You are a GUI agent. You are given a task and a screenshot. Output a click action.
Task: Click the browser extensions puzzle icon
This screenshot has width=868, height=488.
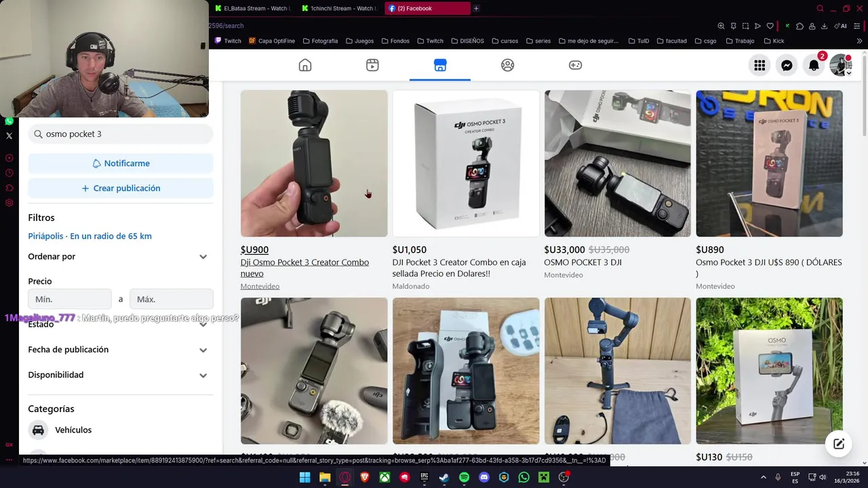800,26
